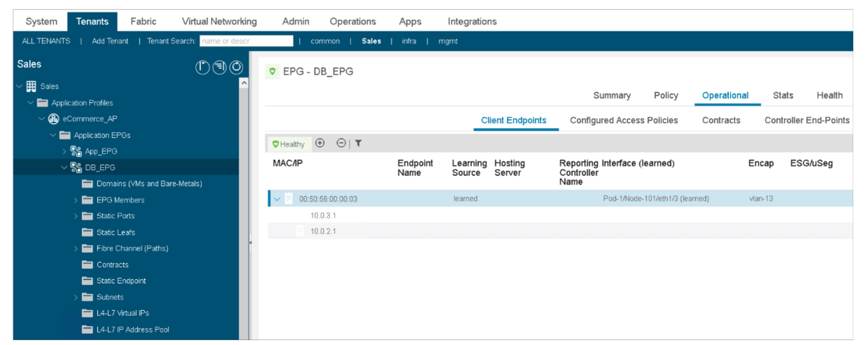Click the Tenant Search input field
This screenshot has width=868, height=345.
click(x=246, y=41)
